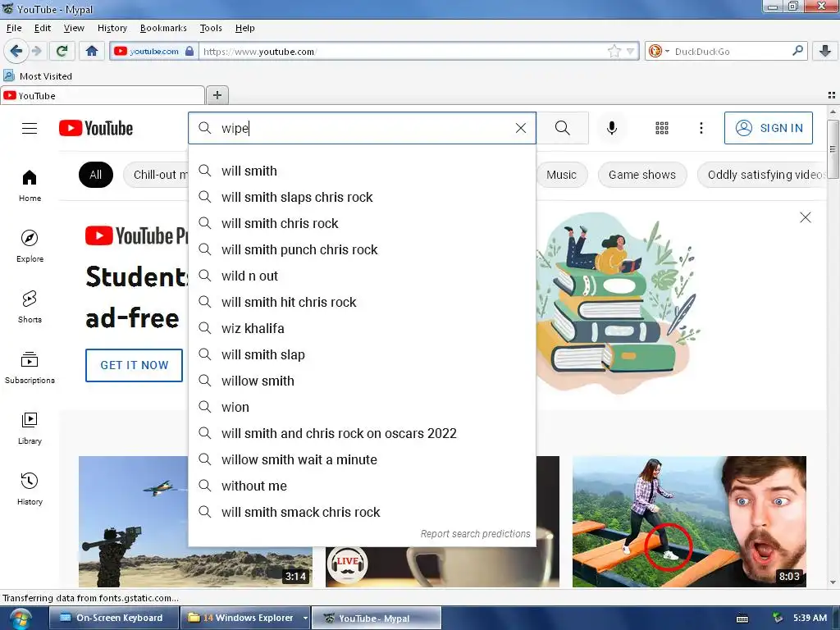Select the YouTube browser tab

click(x=103, y=95)
